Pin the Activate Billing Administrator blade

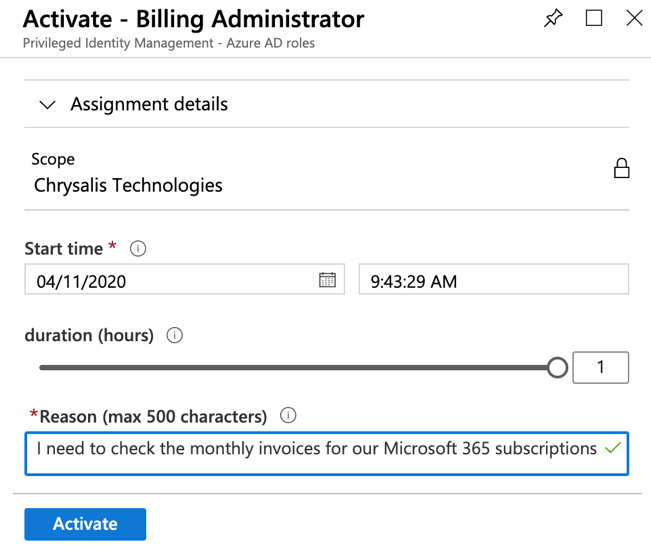pos(553,18)
